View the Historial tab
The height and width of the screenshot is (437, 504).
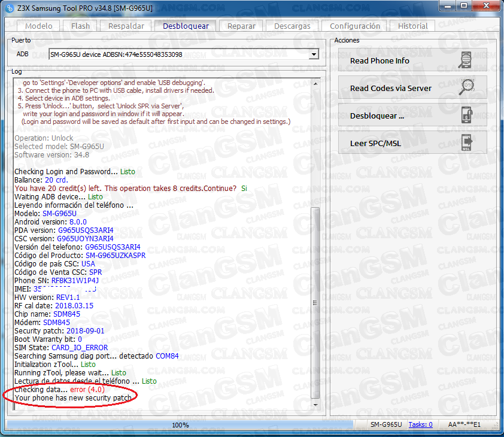pyautogui.click(x=412, y=26)
